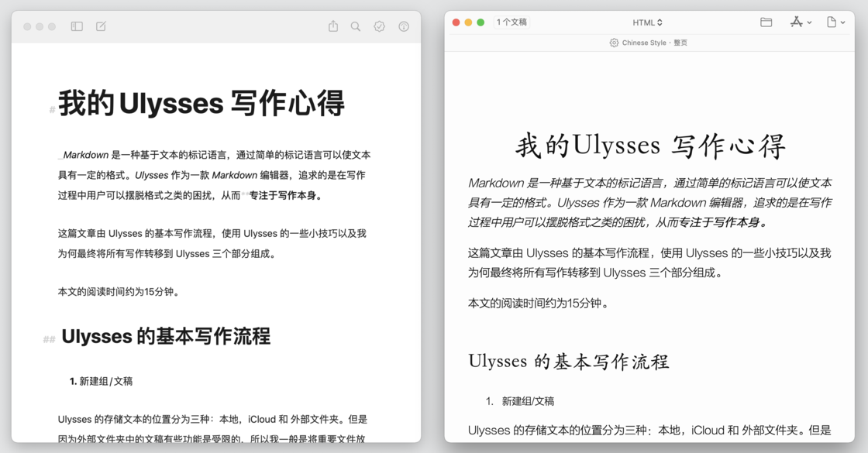Click the preview heading 'Ulysses 的基本写作流程'

[569, 361]
